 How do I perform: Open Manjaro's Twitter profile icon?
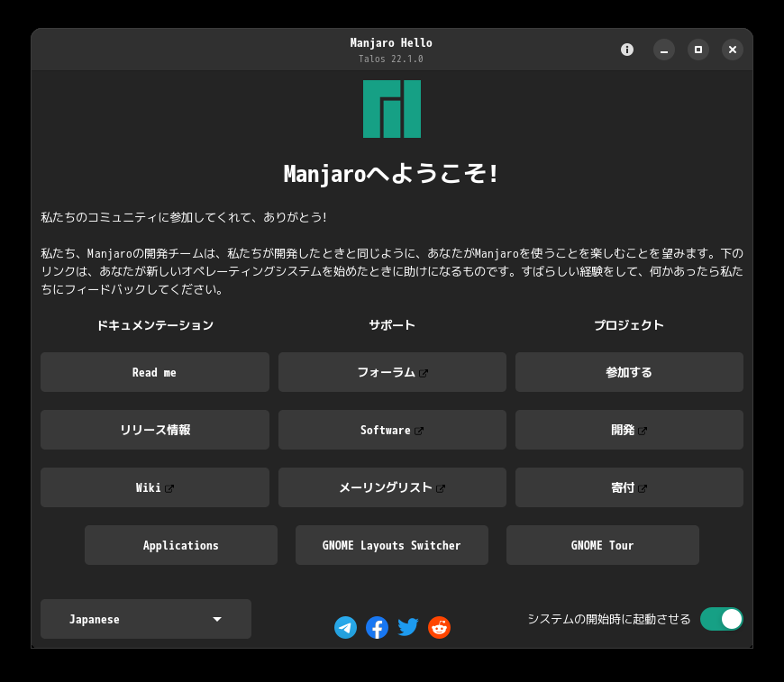(408, 627)
